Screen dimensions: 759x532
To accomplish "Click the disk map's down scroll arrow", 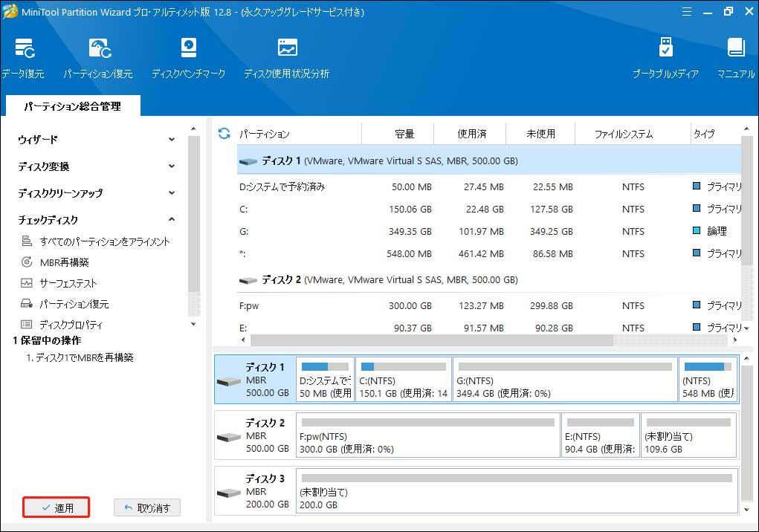I will (747, 509).
